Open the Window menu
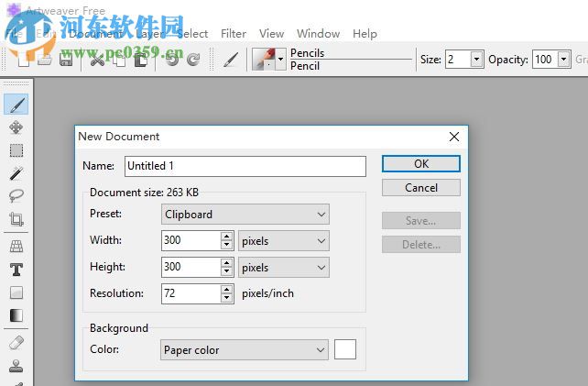588x386 pixels. [318, 34]
